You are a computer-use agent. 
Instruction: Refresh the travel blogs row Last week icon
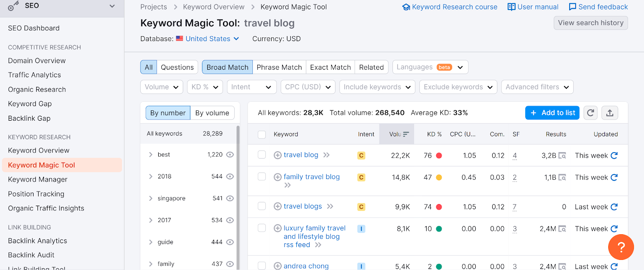tap(614, 207)
